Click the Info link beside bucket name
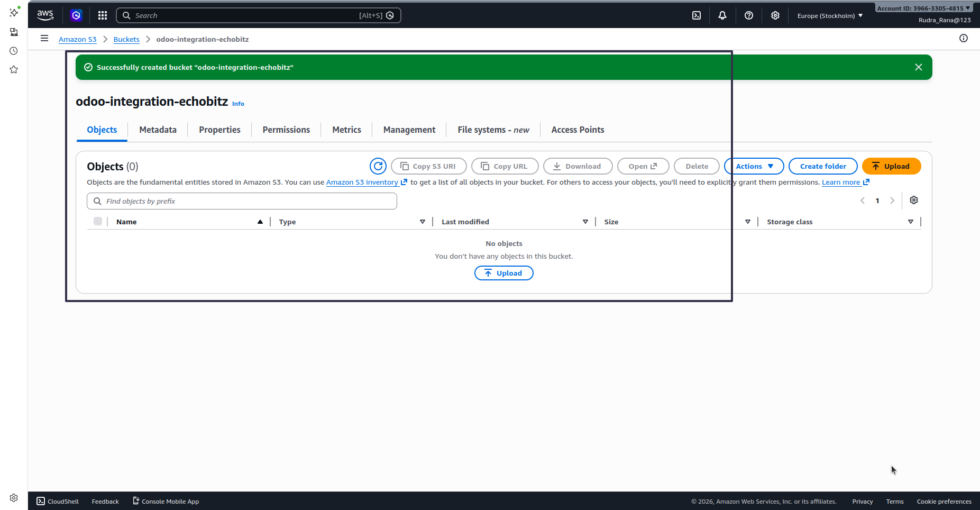980x510 pixels. pos(238,104)
